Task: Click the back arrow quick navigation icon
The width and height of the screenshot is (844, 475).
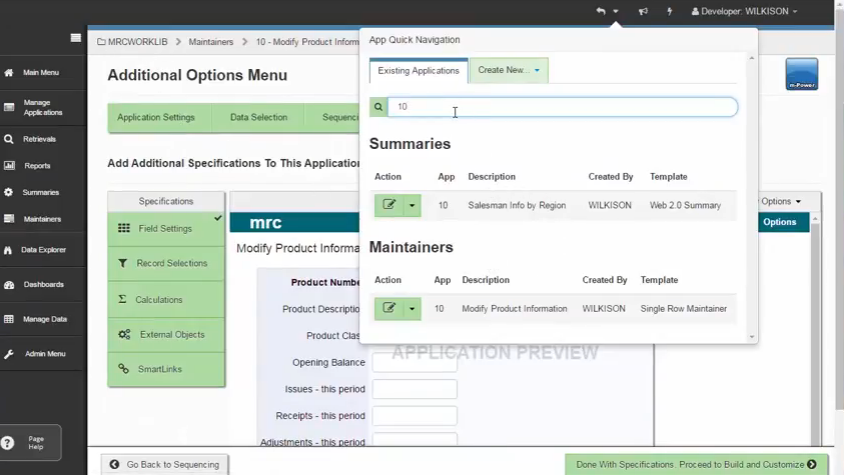Action: click(x=601, y=11)
